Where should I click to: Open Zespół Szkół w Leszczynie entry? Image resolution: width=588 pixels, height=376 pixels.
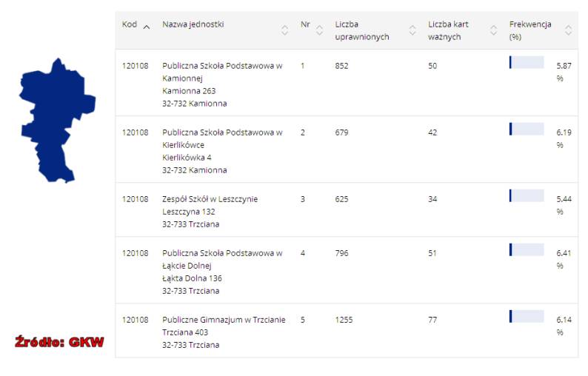point(347,210)
